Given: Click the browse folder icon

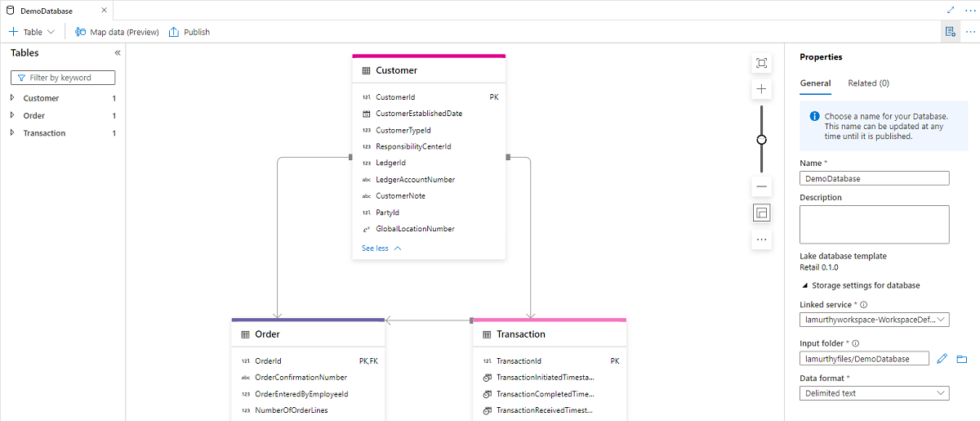Looking at the screenshot, I should click(x=961, y=358).
